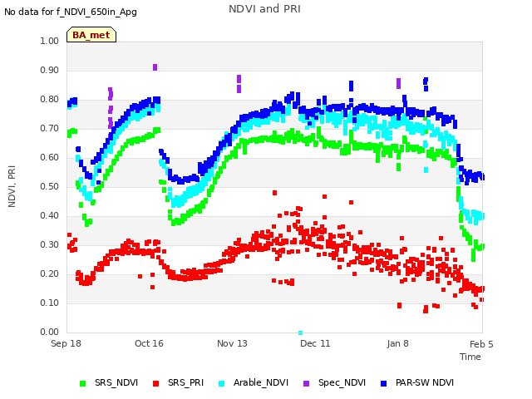Click the 0.00 y-axis tick label
The height and width of the screenshot is (399, 532).
(50, 332)
